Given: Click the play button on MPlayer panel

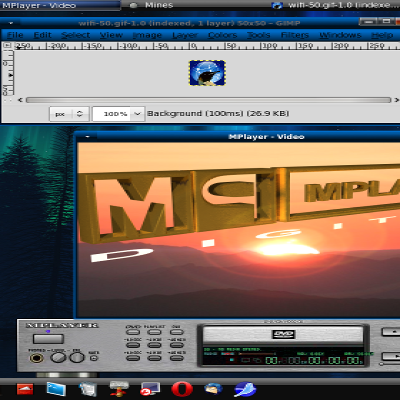Looking at the screenshot, I should (392, 356).
